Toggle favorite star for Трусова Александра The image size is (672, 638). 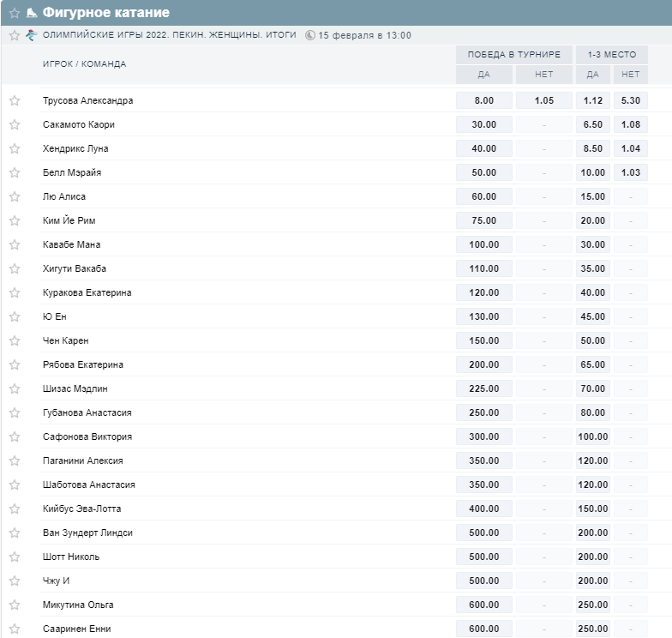click(x=15, y=100)
